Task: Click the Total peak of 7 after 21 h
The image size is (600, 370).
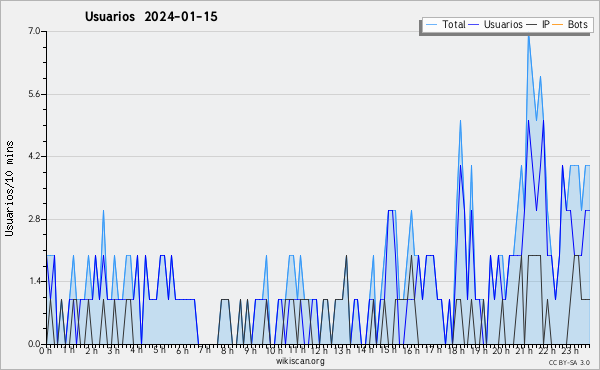Action: pos(528,36)
